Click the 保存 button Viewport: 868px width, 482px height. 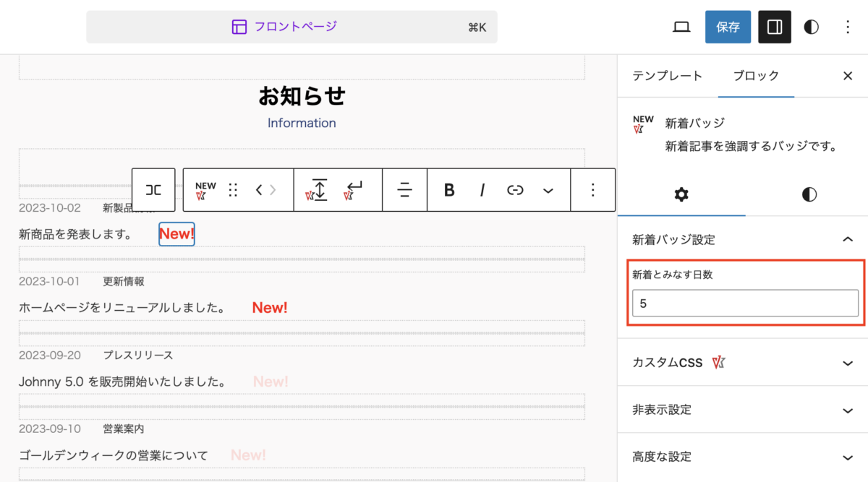tap(728, 27)
